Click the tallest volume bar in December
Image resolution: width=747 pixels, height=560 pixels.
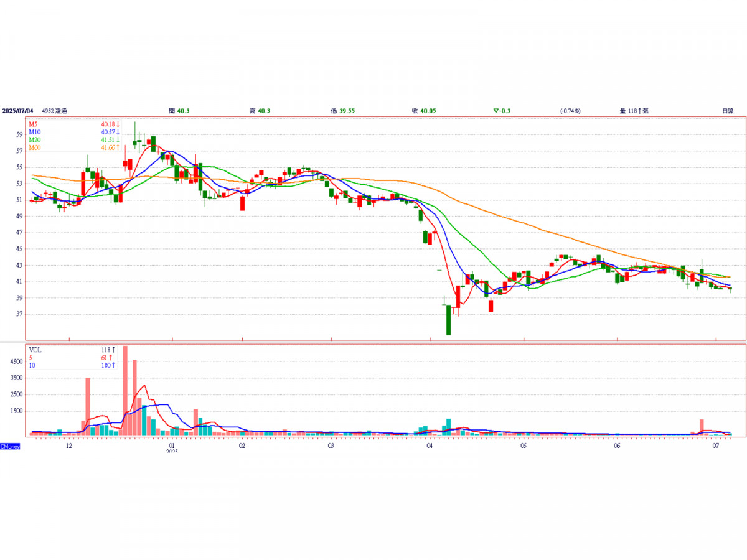(125, 390)
